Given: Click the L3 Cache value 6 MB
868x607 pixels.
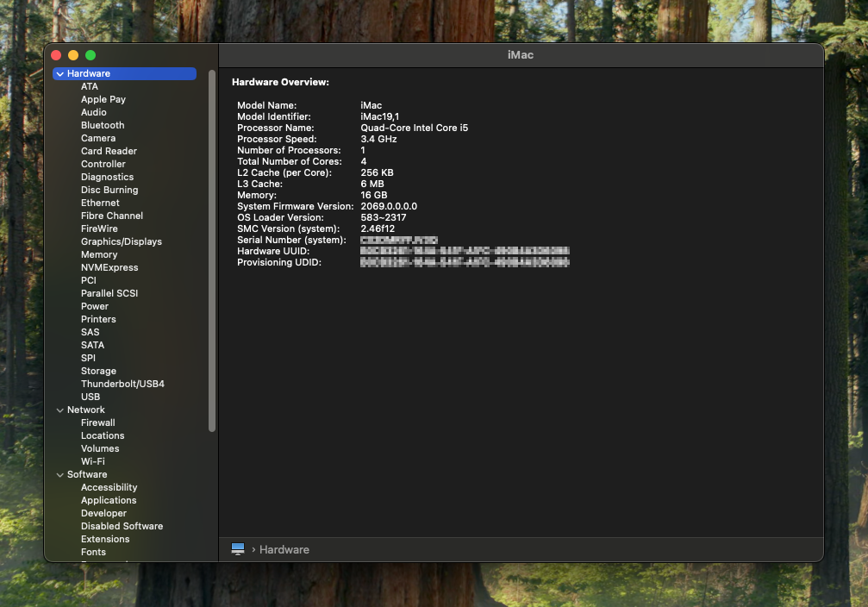Looking at the screenshot, I should (x=372, y=184).
